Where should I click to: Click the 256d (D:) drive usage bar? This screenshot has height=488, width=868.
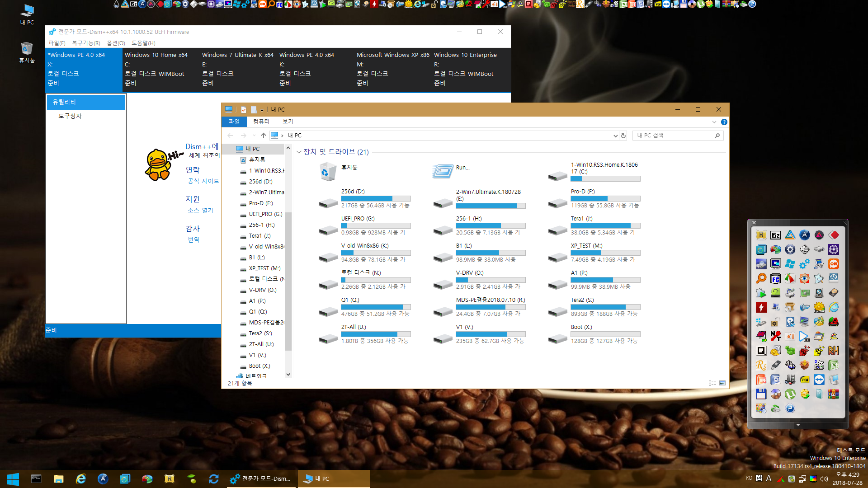376,199
